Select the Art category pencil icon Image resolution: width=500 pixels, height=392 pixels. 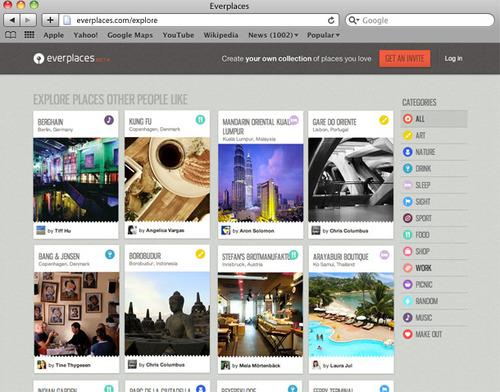(407, 135)
